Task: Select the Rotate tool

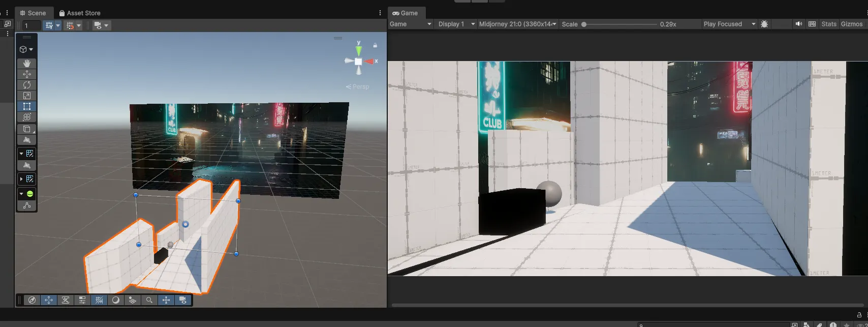Action: (27, 85)
